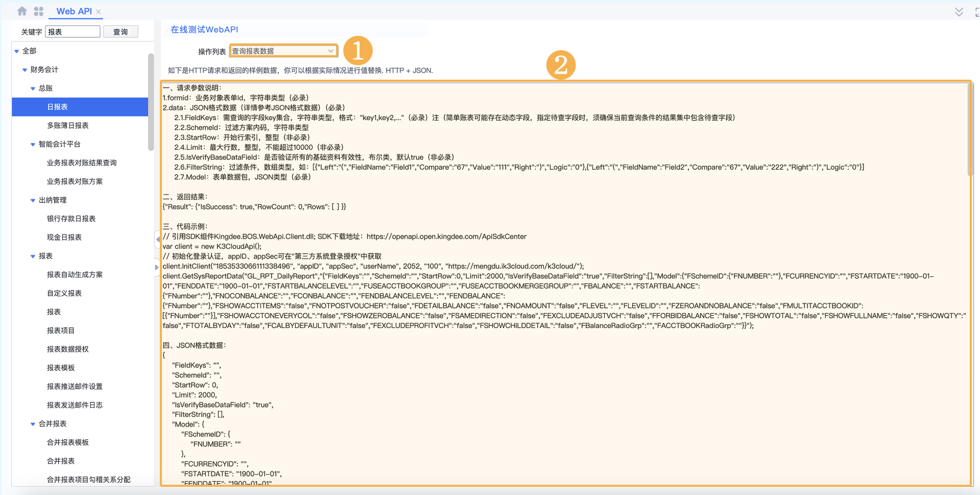Select 多账簿日报表 in the tree
This screenshot has height=495, width=980.
[x=68, y=126]
